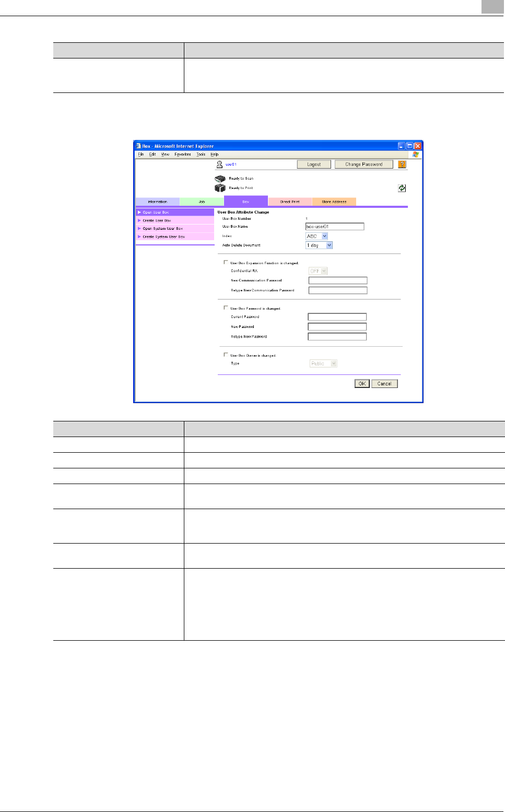Click the OK button
The width and height of the screenshot is (505, 812).
[x=362, y=383]
